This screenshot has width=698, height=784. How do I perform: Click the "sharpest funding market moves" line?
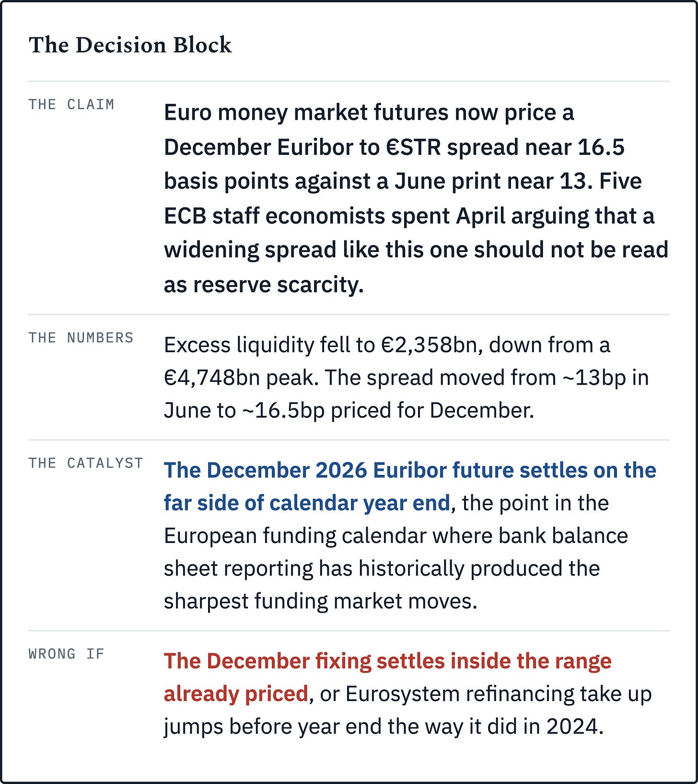point(321,601)
